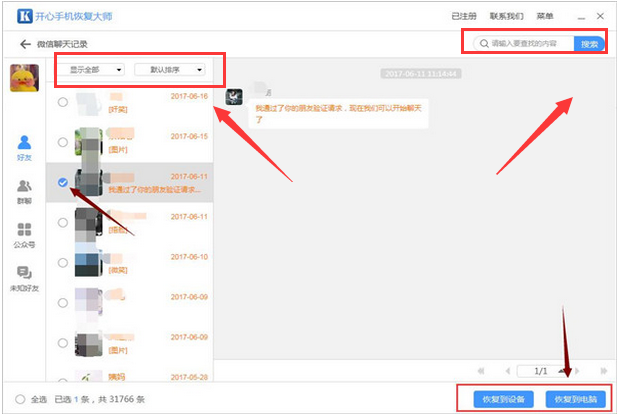
Task: Click the chat message bubble text
Action: click(339, 114)
